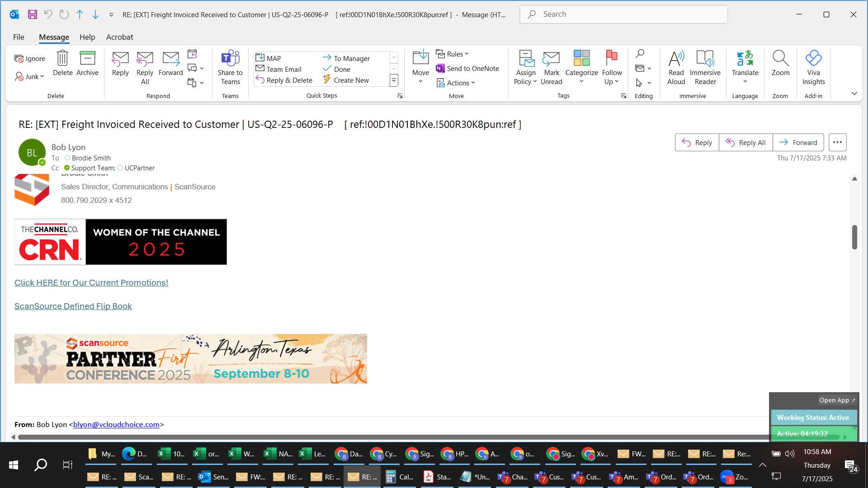Click the Find search icon in Editing group
Viewport: 868px width, 488px height.
pos(640,54)
